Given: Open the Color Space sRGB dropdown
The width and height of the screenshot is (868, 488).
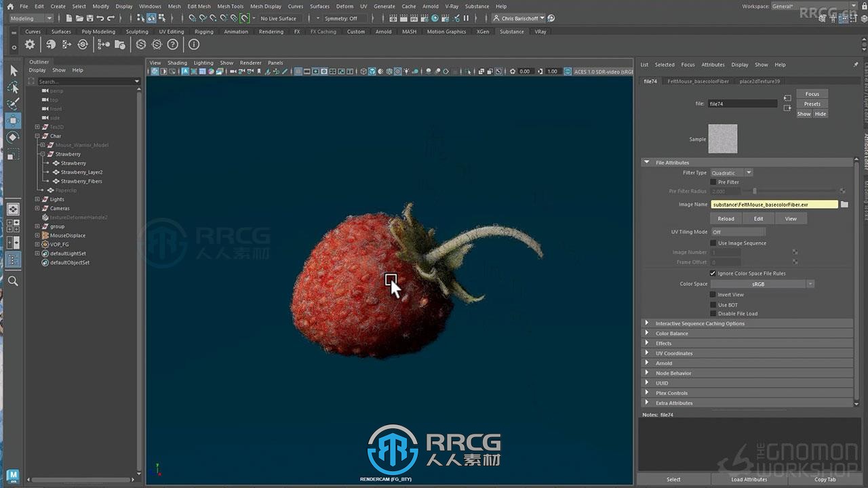Looking at the screenshot, I should click(x=762, y=284).
